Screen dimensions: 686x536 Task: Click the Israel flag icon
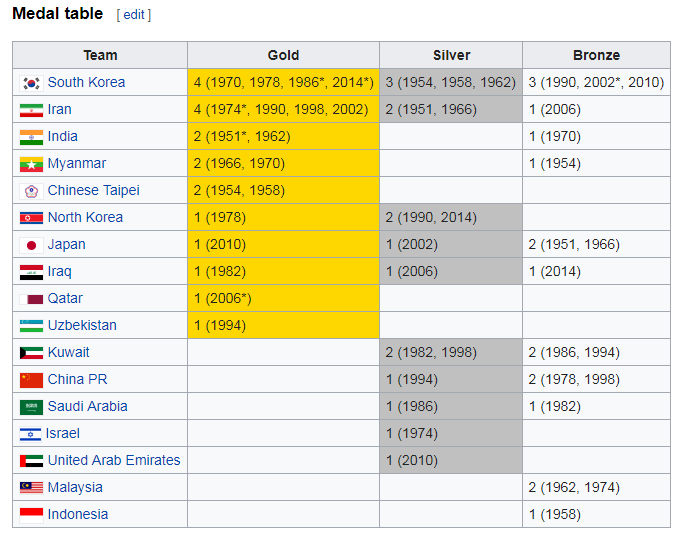pos(31,434)
